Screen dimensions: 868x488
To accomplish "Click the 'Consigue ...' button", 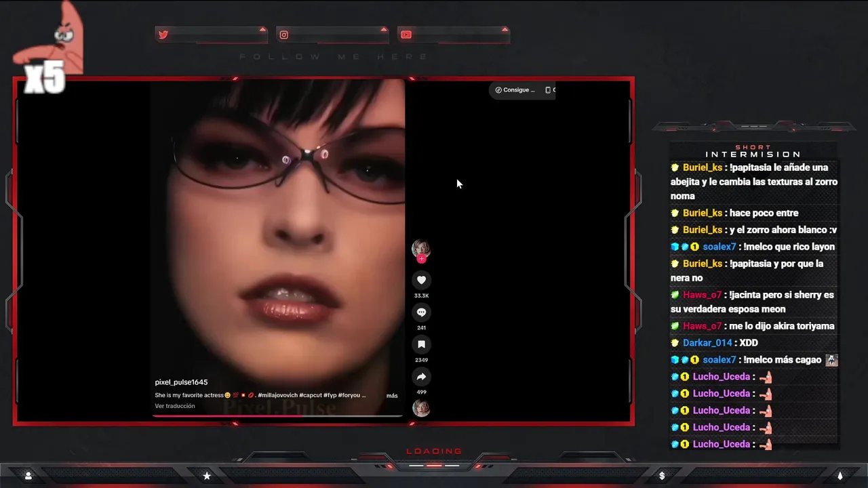I will [x=515, y=89].
